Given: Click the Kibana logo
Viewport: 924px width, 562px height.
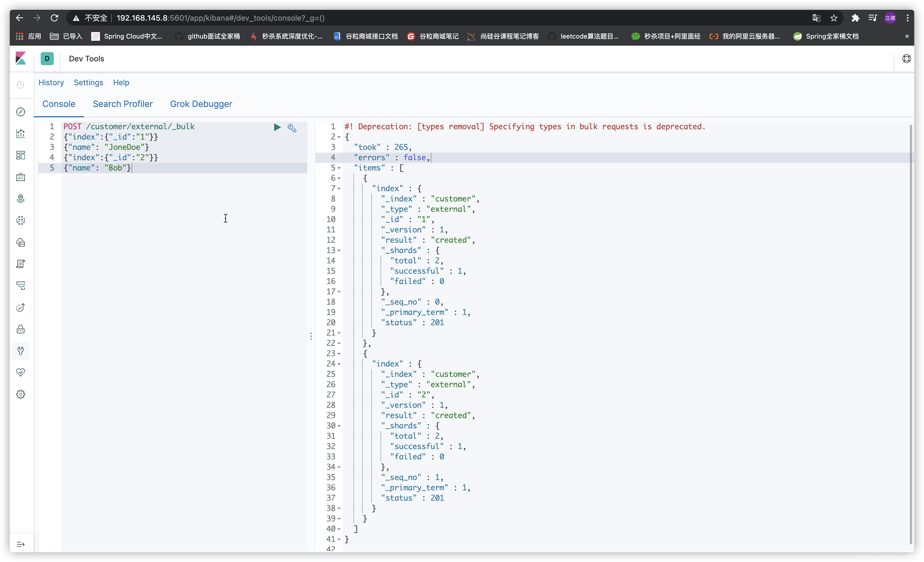Looking at the screenshot, I should [x=21, y=59].
